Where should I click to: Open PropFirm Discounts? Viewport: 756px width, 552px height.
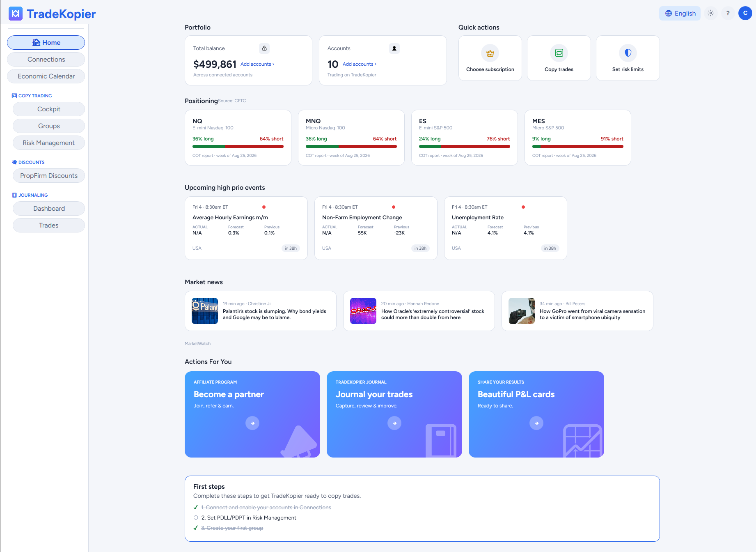[x=49, y=176]
